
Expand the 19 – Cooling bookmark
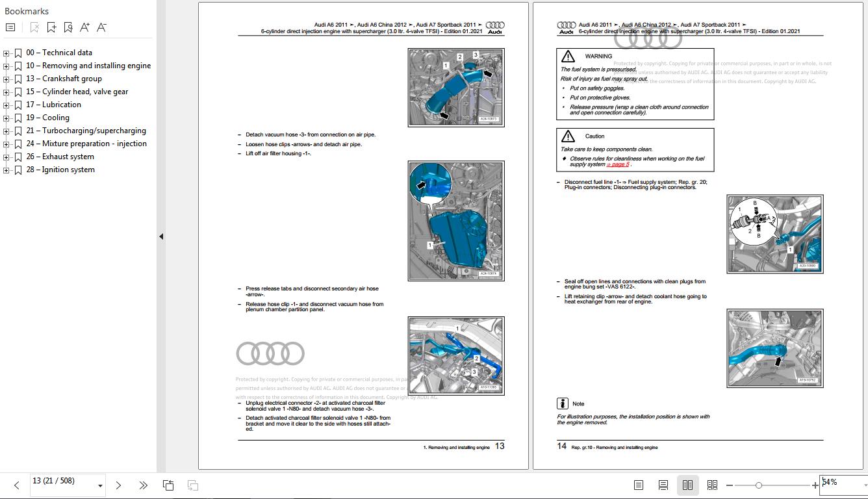[6, 118]
